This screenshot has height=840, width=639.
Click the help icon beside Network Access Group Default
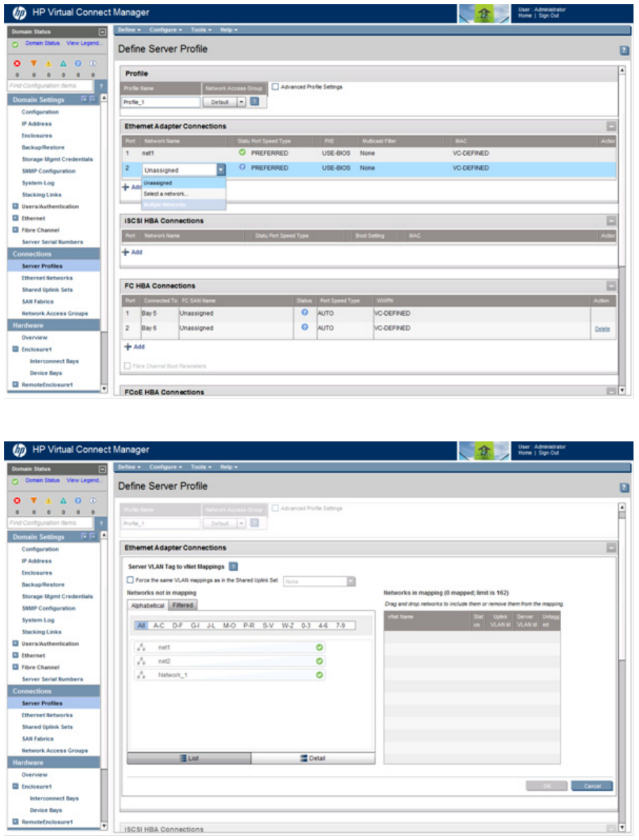(x=255, y=102)
